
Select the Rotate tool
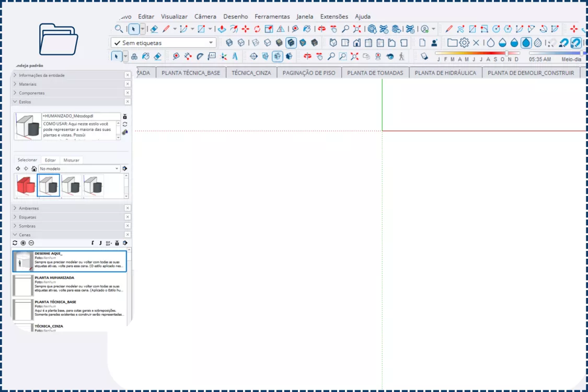[257, 29]
